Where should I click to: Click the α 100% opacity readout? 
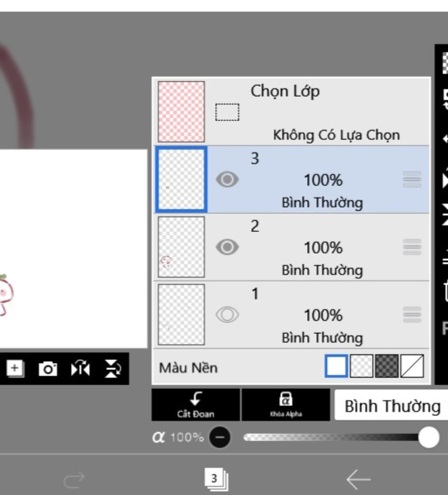[x=178, y=437]
